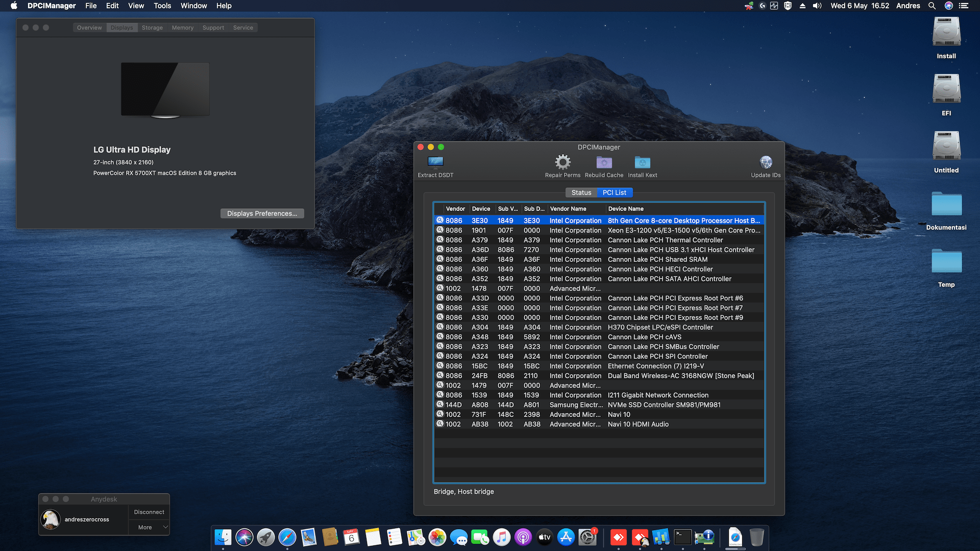Click the Displays Preferences... button
The image size is (980, 551).
(262, 213)
